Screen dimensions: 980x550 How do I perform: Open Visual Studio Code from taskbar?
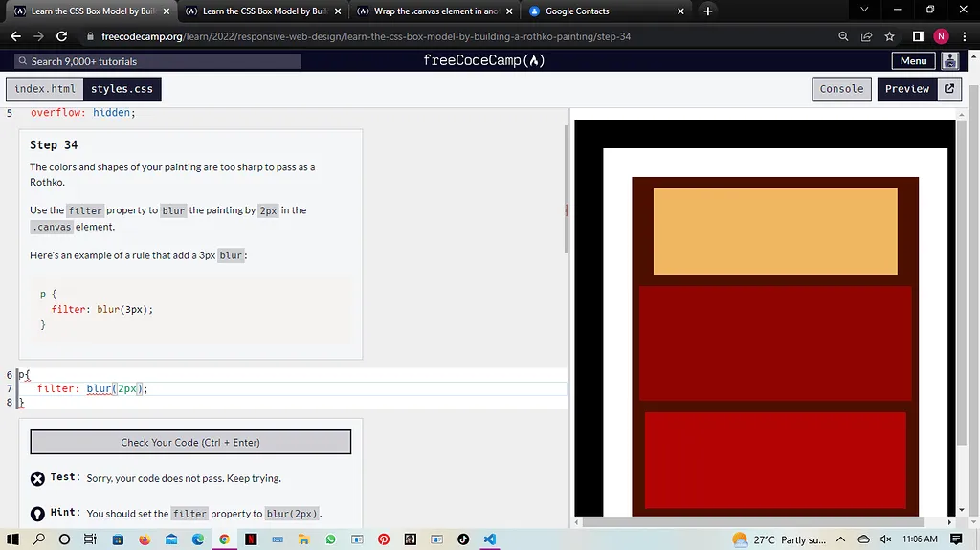point(489,539)
